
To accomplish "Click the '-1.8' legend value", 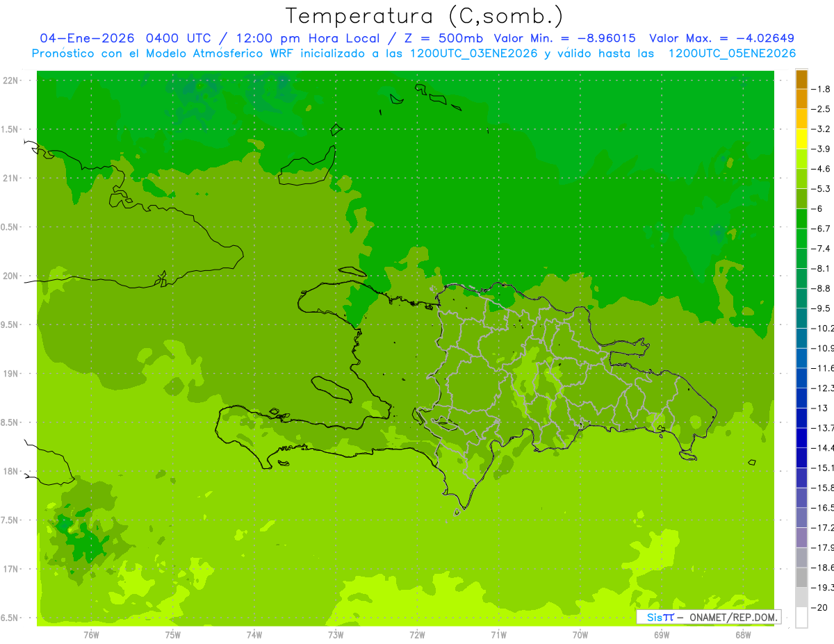I will pyautogui.click(x=821, y=90).
